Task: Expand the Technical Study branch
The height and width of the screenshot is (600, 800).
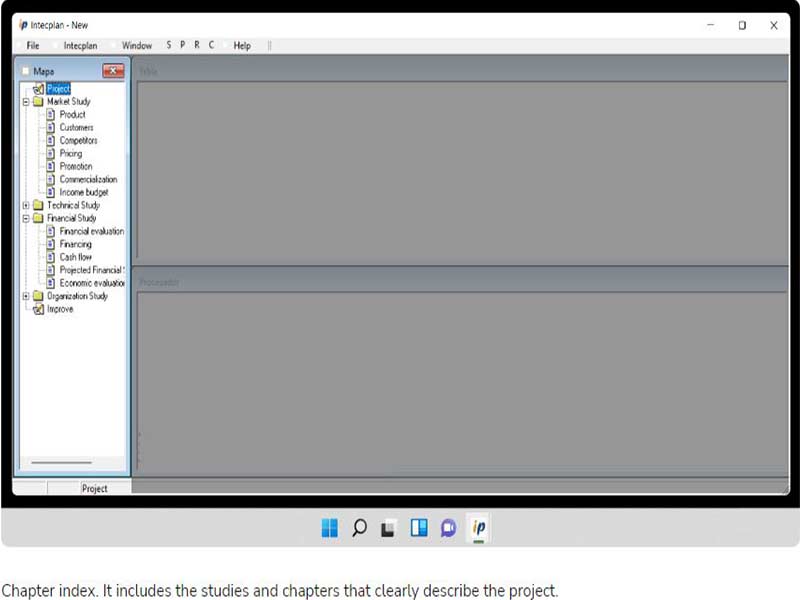Action: click(x=26, y=206)
